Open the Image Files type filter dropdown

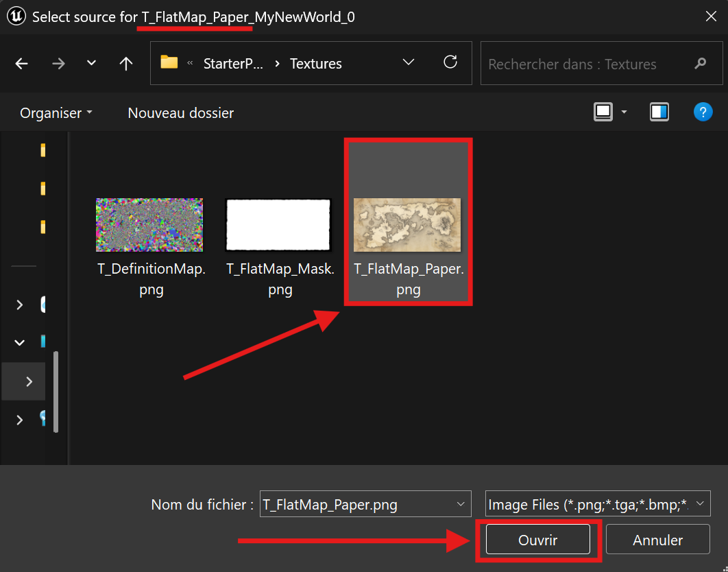coord(598,504)
